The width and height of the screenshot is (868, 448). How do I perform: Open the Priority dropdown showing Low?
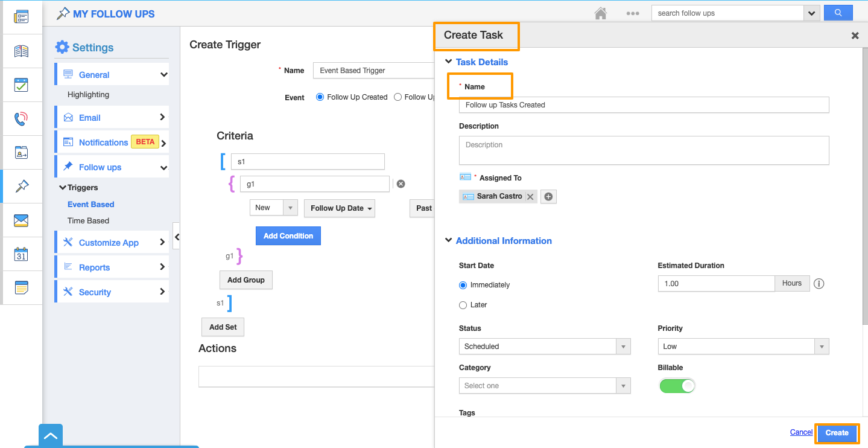click(x=743, y=347)
